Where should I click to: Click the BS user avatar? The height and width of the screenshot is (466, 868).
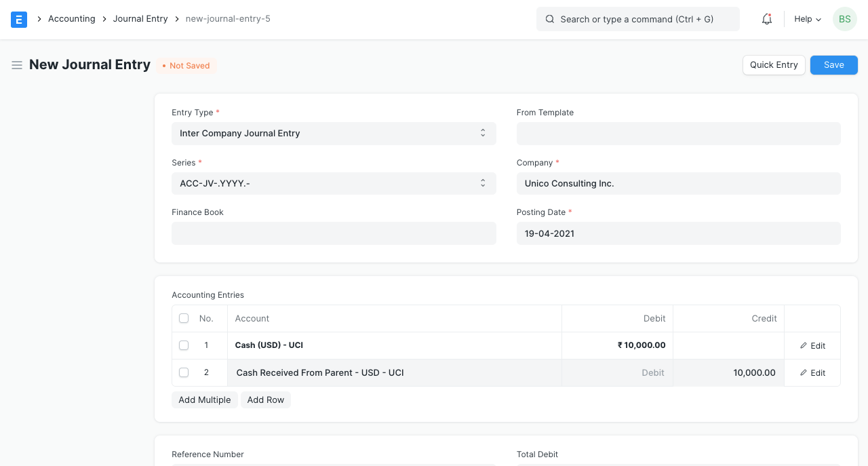(844, 19)
